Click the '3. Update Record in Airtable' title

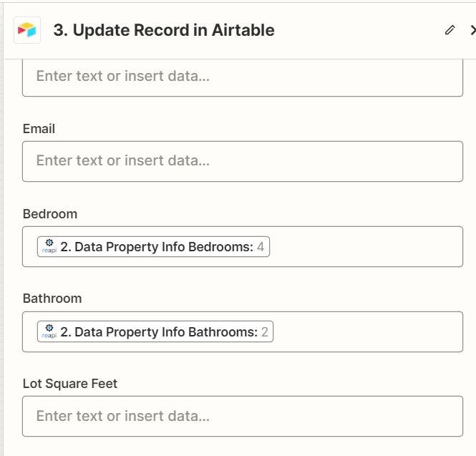pyautogui.click(x=164, y=30)
